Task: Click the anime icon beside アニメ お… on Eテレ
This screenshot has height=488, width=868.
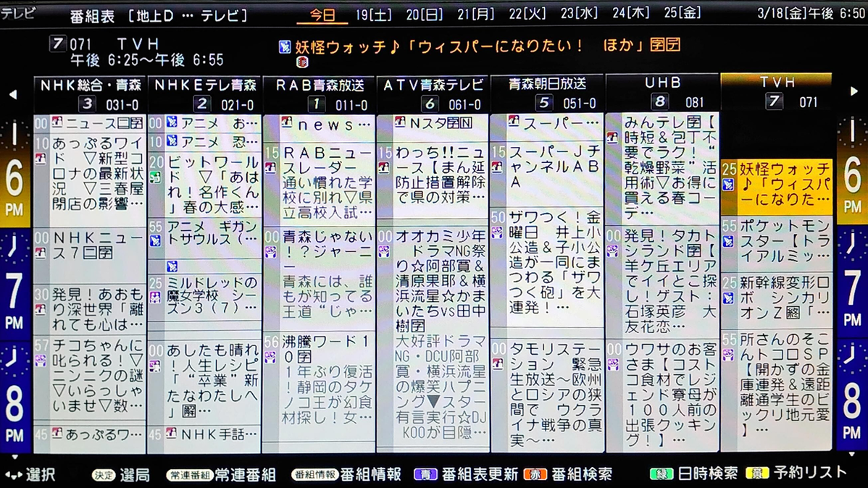Action: pyautogui.click(x=172, y=122)
